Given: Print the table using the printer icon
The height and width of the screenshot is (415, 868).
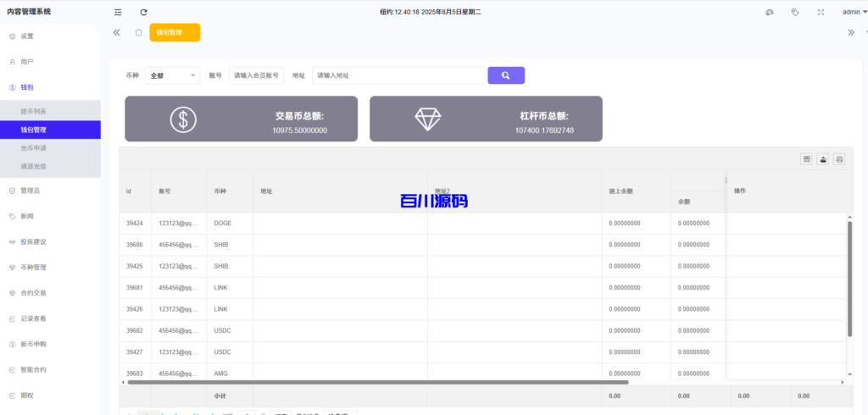Looking at the screenshot, I should point(839,159).
